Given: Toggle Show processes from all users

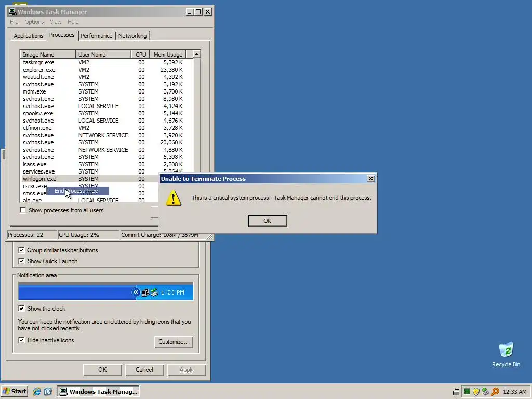Looking at the screenshot, I should click(x=23, y=210).
